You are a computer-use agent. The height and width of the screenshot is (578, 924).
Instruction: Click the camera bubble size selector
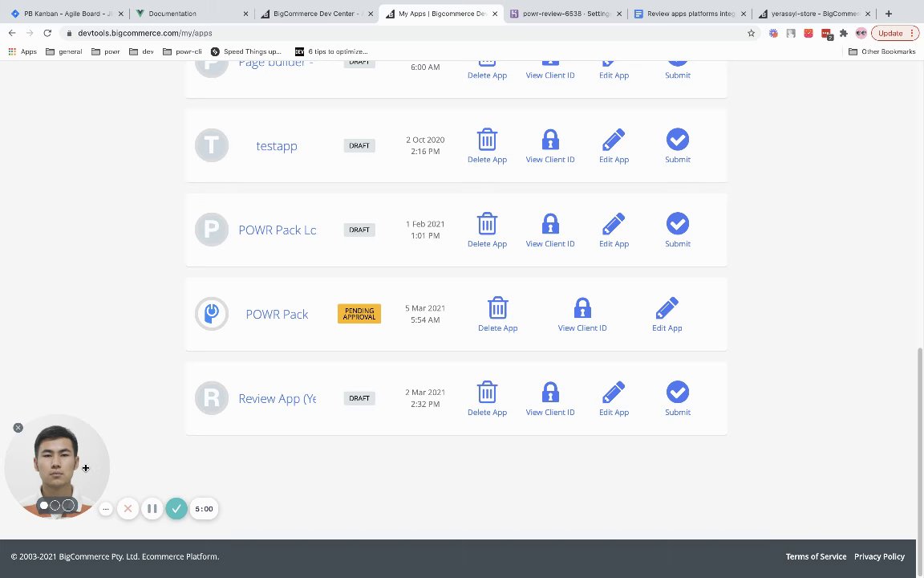(57, 506)
